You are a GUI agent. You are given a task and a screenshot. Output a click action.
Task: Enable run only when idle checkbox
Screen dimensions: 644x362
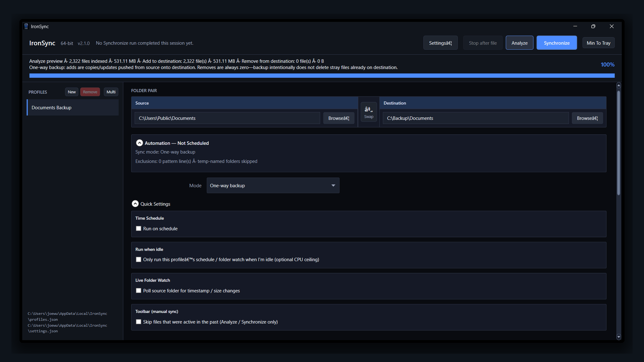(x=138, y=259)
